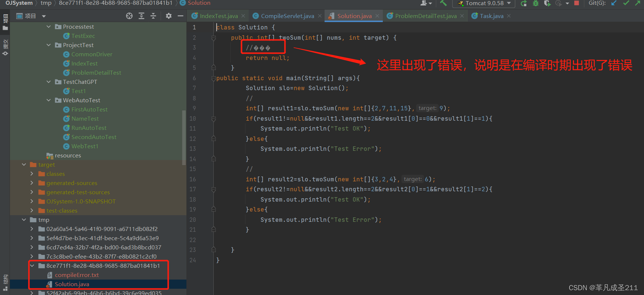
Task: Close the IndexTest.java tab
Action: pyautogui.click(x=243, y=16)
